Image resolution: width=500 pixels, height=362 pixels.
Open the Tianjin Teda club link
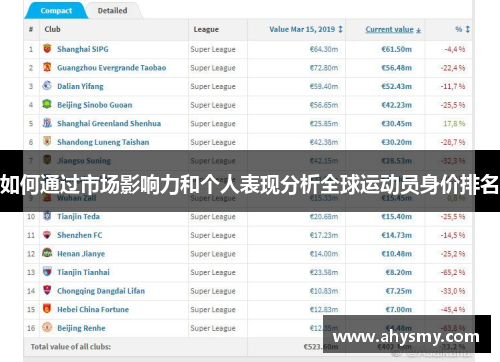coord(78,217)
